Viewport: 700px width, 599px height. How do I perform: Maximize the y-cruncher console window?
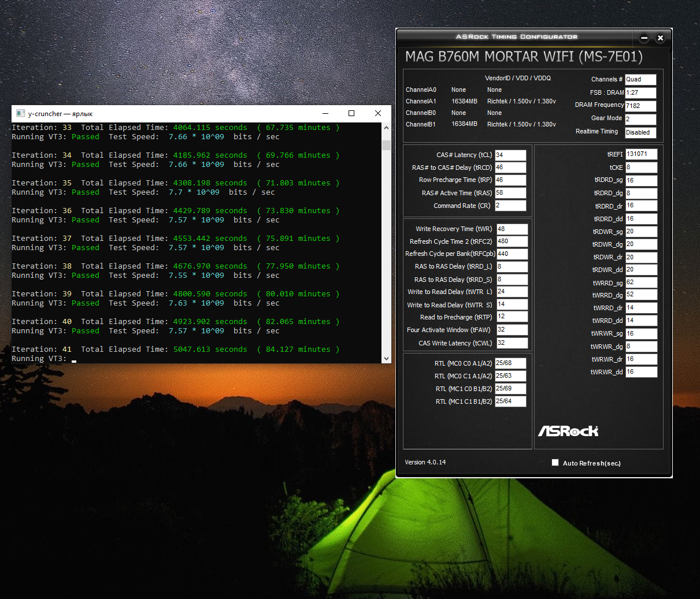[351, 113]
